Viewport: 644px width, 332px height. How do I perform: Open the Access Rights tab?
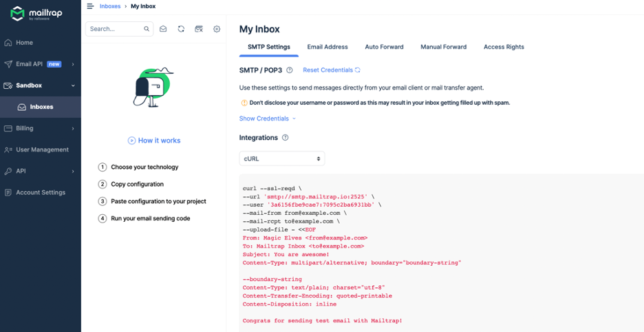pyautogui.click(x=504, y=47)
